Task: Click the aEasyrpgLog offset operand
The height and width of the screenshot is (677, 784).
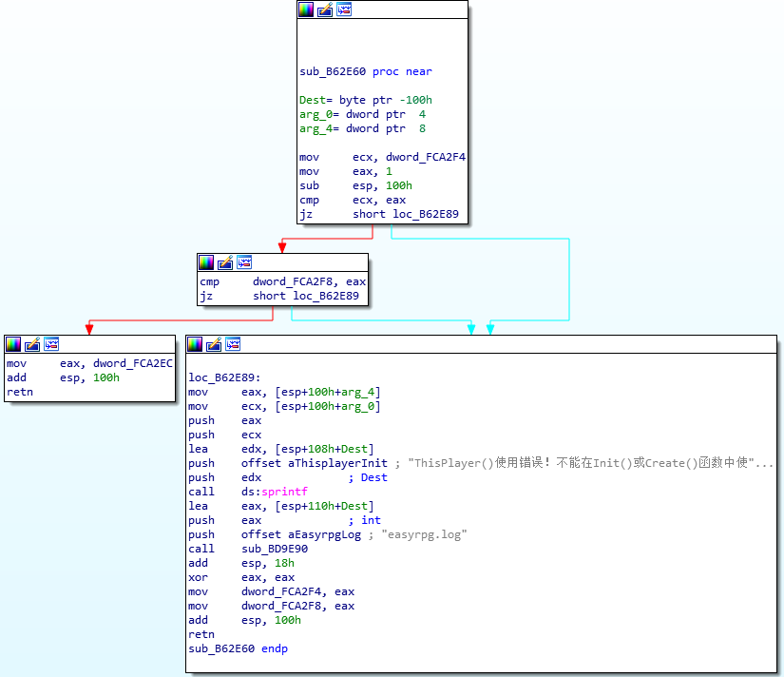Action: [324, 534]
